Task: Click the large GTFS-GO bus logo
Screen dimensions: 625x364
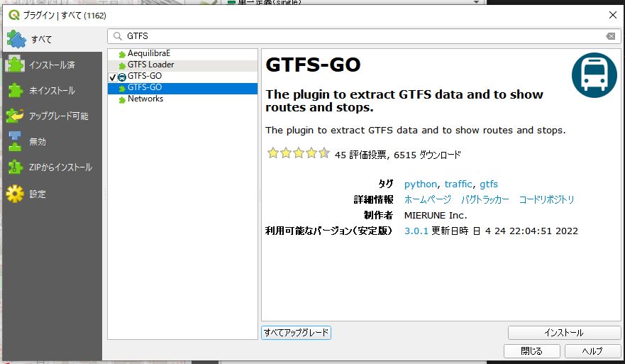Action: coord(594,75)
